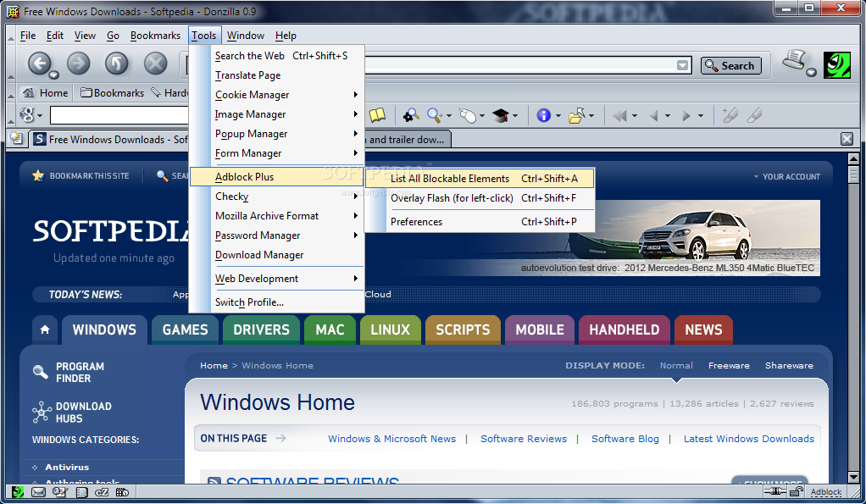Click the magnifier with gear search options icon
Screen dimensions: 866x504
(410, 115)
